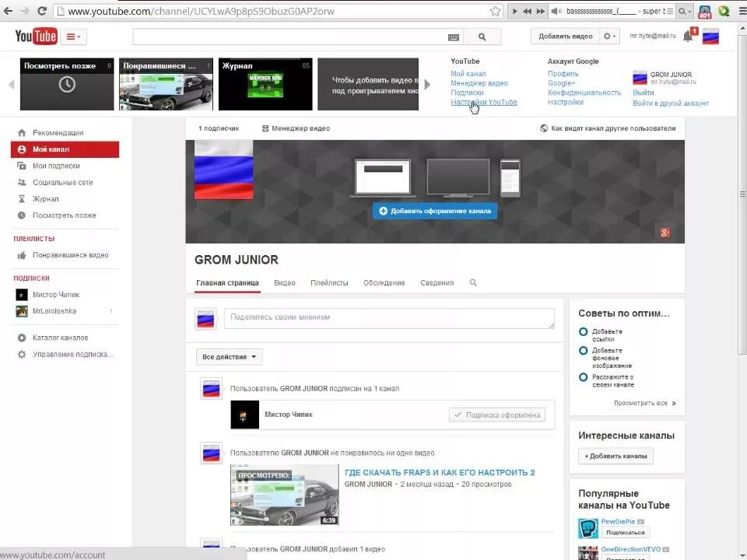The width and height of the screenshot is (747, 560).
Task: Click Добавить оформление канала button
Action: [x=435, y=211]
